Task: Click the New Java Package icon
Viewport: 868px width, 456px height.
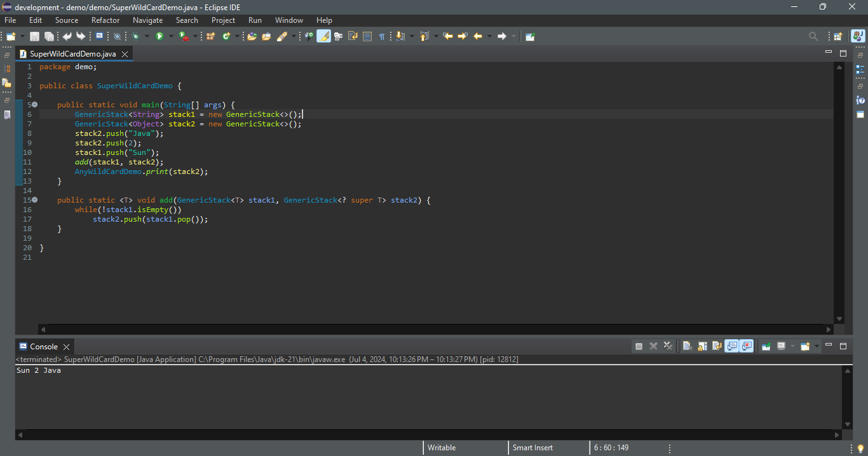Action: click(210, 36)
